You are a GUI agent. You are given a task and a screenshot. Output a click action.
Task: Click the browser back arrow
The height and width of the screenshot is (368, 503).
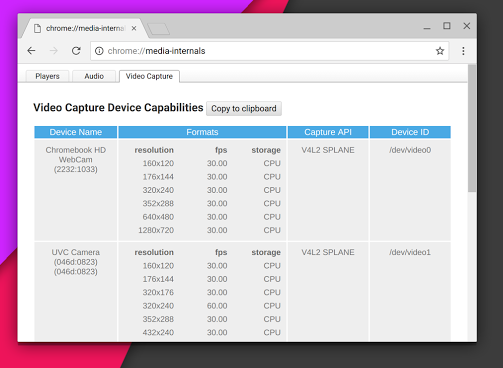(x=31, y=51)
